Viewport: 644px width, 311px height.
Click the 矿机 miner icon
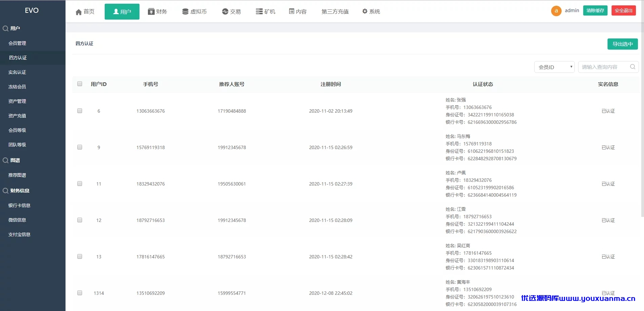click(259, 11)
